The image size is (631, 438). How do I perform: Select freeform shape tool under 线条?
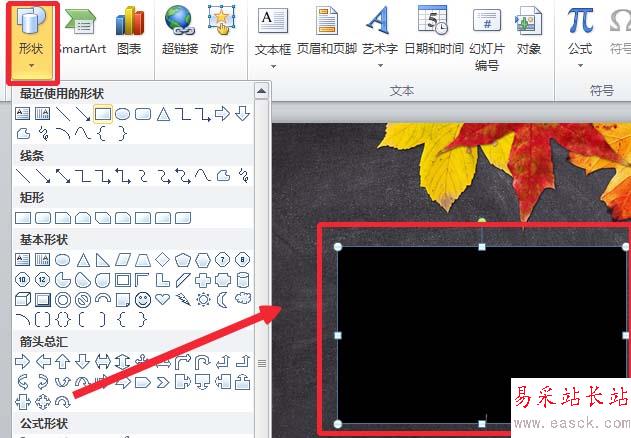223,176
